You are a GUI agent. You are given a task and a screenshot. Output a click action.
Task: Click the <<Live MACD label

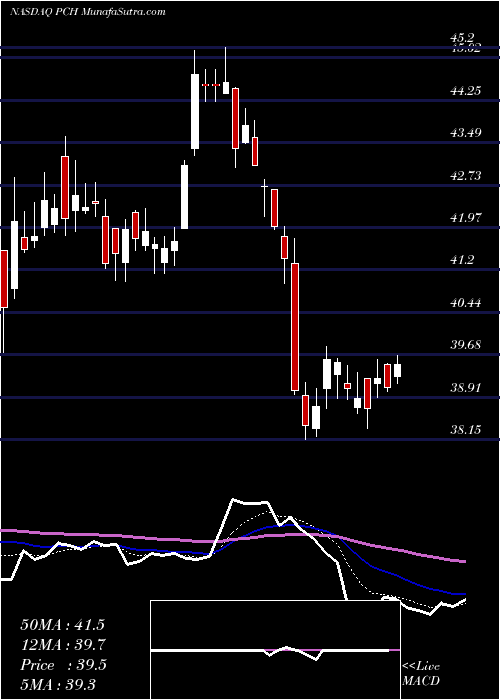(x=421, y=674)
